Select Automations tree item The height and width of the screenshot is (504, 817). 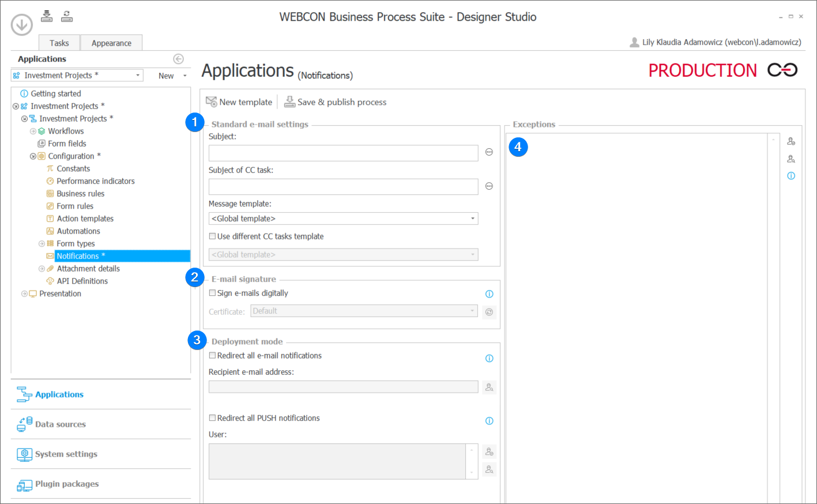pyautogui.click(x=78, y=231)
